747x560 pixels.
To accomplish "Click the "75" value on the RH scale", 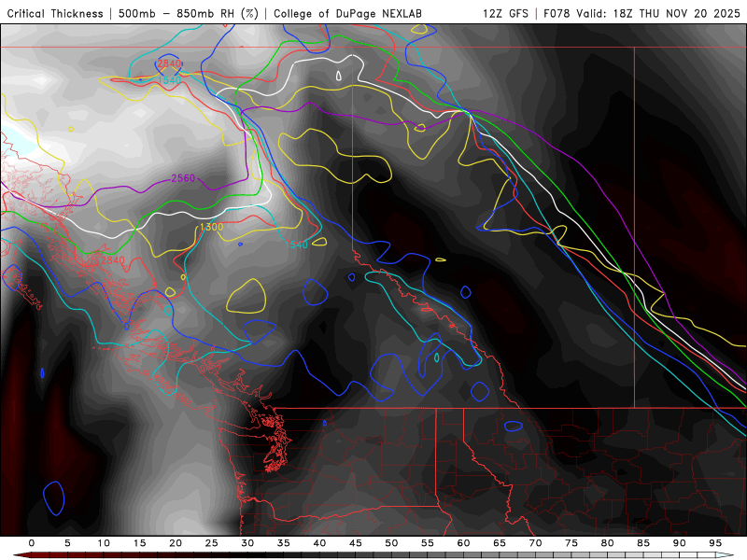I will 571,543.
